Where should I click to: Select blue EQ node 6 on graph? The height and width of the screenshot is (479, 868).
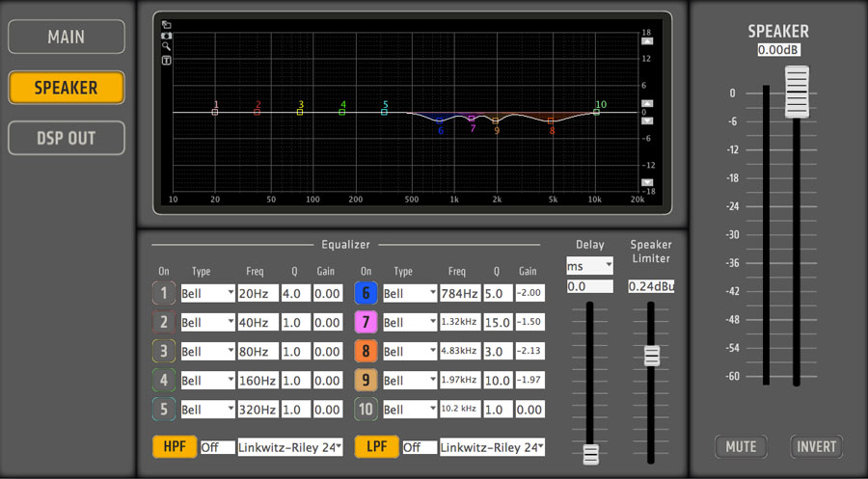(x=440, y=120)
